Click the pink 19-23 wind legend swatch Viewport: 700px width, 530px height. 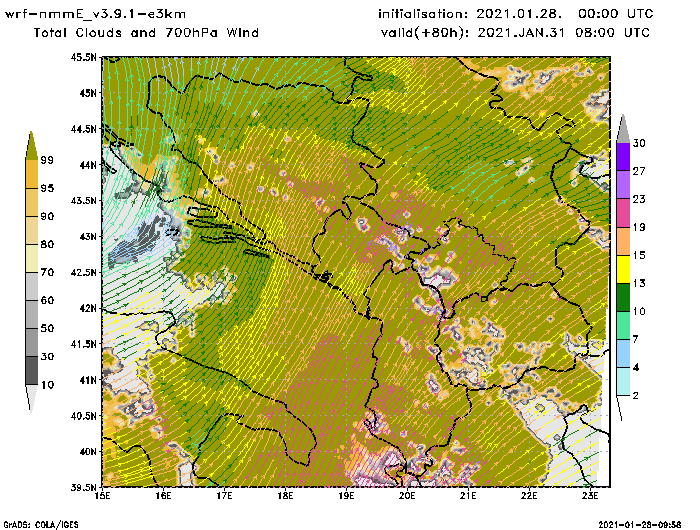click(x=623, y=213)
